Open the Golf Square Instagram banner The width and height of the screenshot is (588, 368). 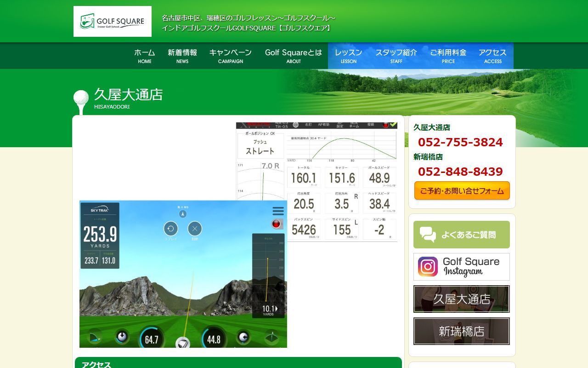pyautogui.click(x=462, y=267)
